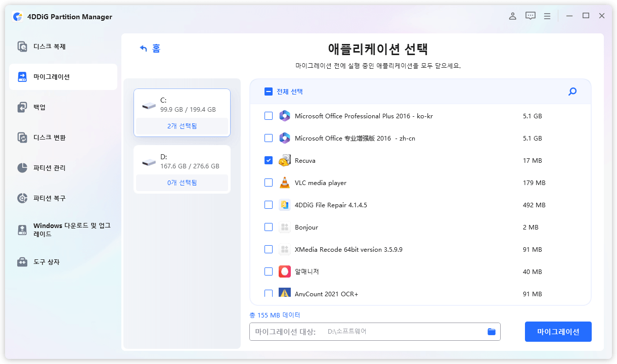Check the AnyCount 2021 OCR+ checkbox
Image resolution: width=617 pixels, height=364 pixels.
coord(269,293)
